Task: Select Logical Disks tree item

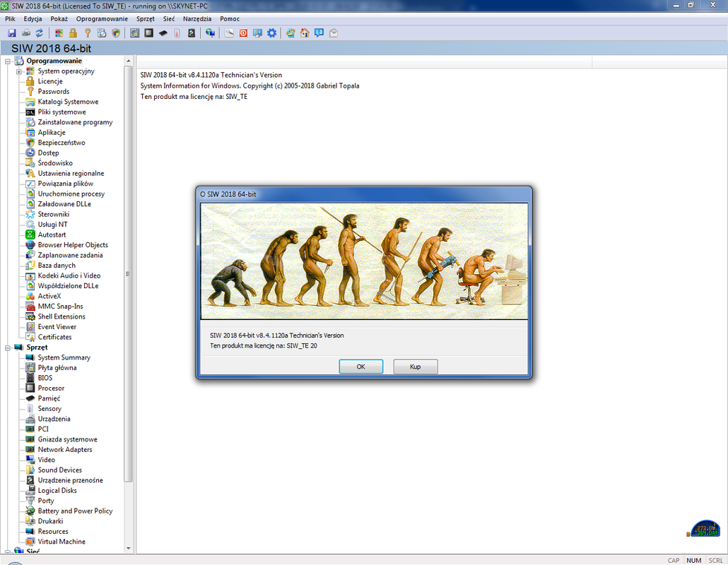Action: click(57, 490)
